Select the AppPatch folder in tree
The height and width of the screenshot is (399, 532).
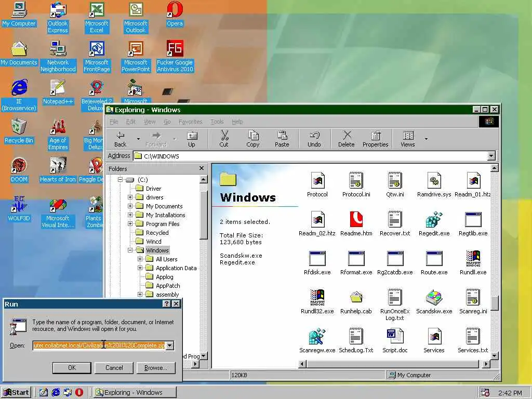pyautogui.click(x=168, y=285)
